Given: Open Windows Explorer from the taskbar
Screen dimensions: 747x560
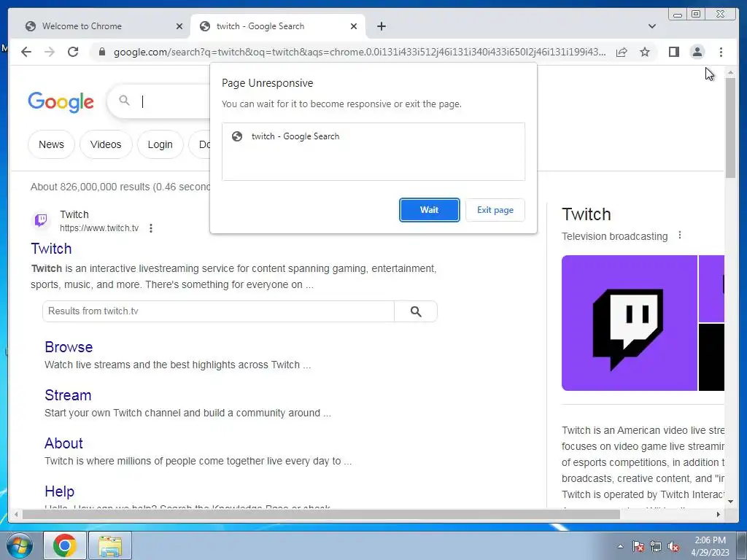Looking at the screenshot, I should (x=110, y=545).
